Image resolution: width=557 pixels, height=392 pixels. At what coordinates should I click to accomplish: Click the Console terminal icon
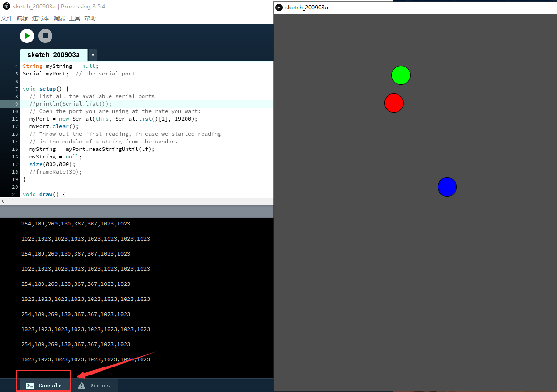click(x=30, y=385)
